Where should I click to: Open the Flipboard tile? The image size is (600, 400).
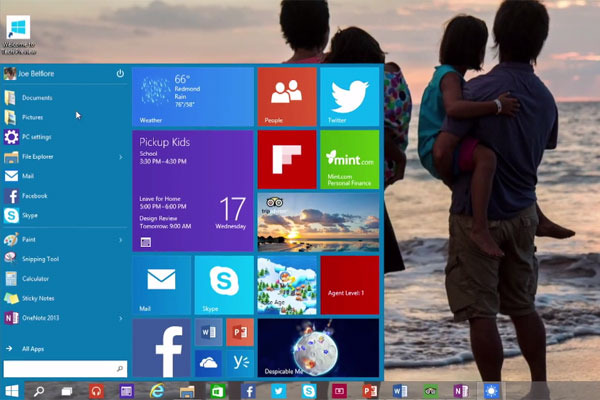pyautogui.click(x=287, y=159)
